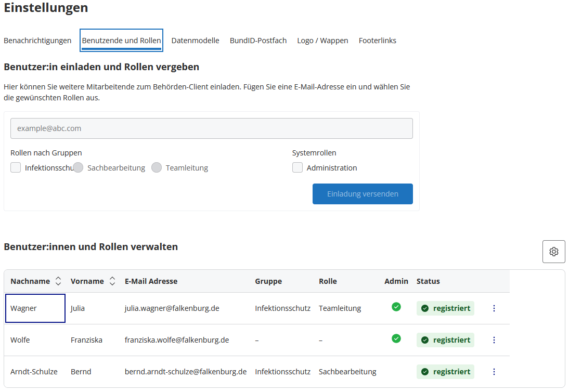The height and width of the screenshot is (392, 569).
Task: Sort table by Nachname column arrows
Action: [x=58, y=281]
